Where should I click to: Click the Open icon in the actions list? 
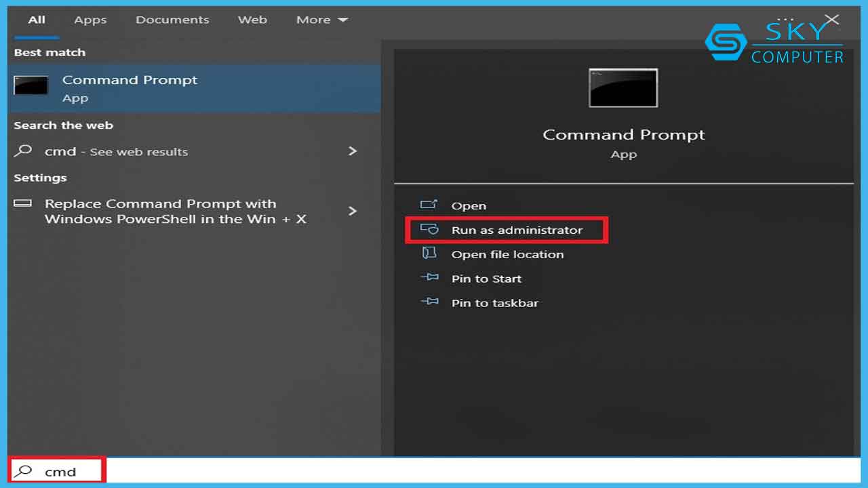[429, 205]
